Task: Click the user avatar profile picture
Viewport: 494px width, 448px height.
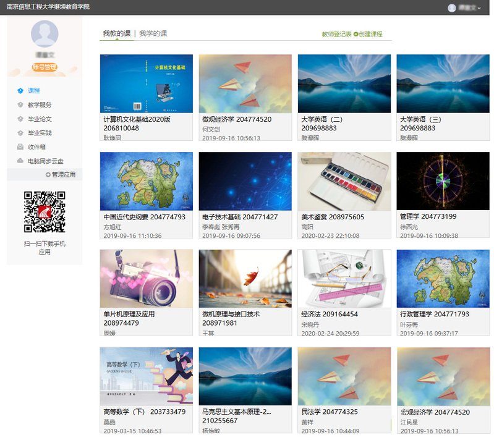Action: pyautogui.click(x=45, y=34)
